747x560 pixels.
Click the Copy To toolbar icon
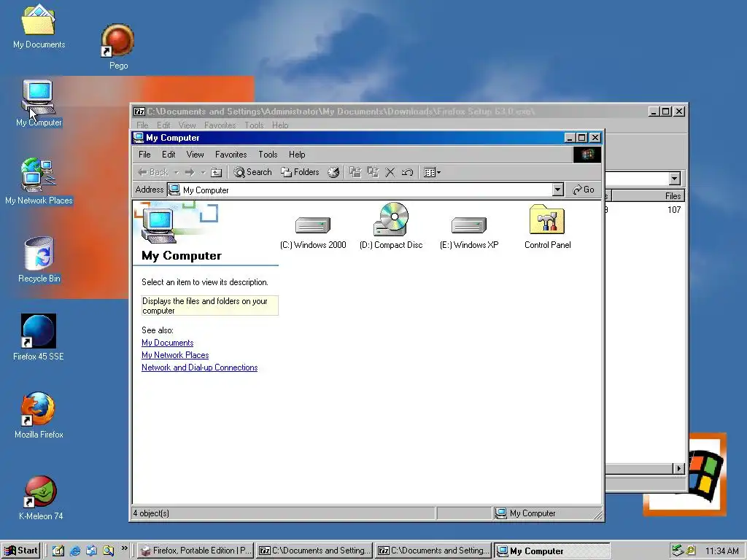pos(373,172)
